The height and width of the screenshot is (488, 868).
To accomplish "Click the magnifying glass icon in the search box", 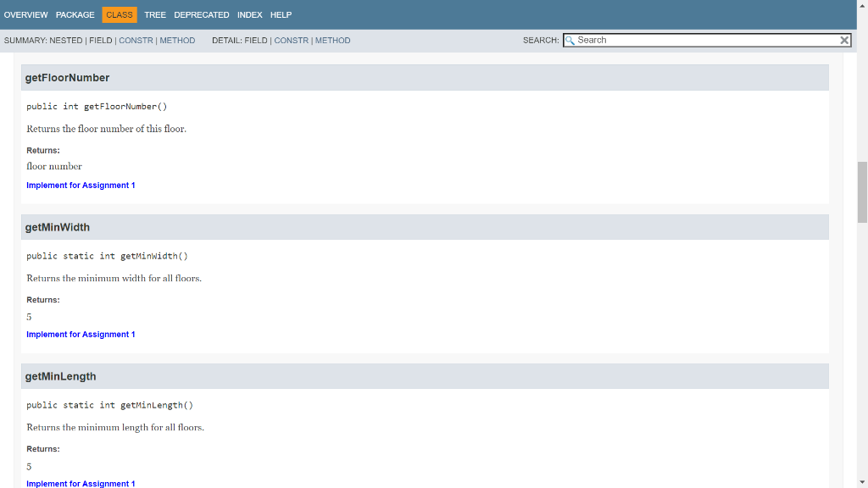I will point(570,40).
